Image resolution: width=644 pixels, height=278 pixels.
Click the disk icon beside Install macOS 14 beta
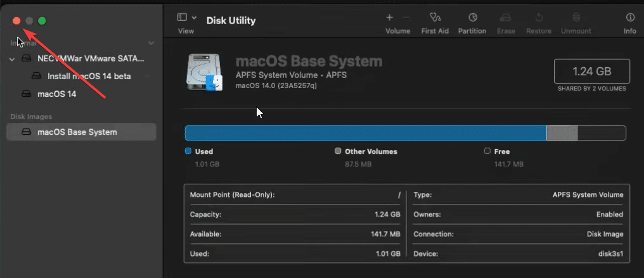[x=37, y=76]
